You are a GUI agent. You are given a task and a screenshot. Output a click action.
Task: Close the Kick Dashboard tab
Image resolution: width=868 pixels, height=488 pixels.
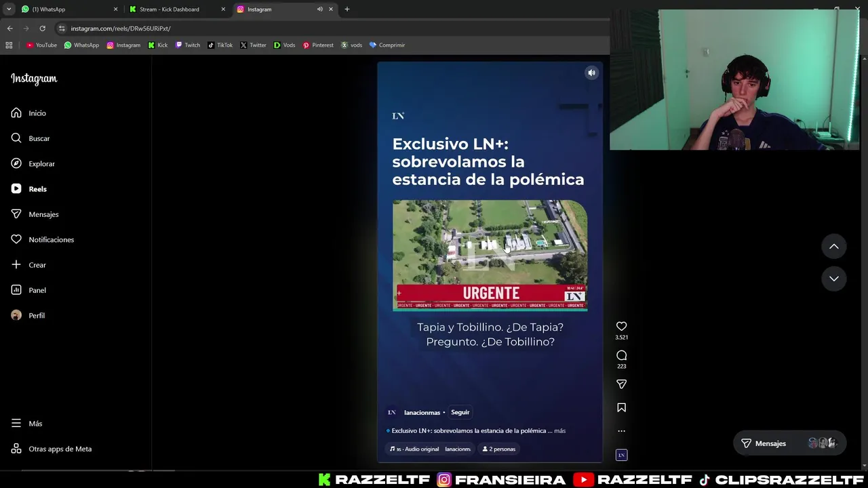click(x=223, y=9)
